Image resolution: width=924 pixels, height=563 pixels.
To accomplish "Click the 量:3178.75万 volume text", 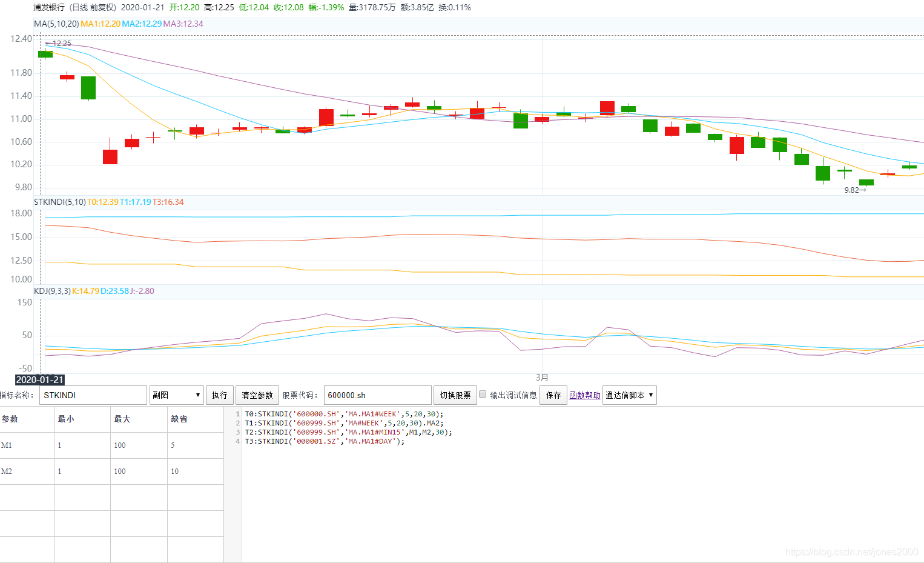I will [x=372, y=7].
